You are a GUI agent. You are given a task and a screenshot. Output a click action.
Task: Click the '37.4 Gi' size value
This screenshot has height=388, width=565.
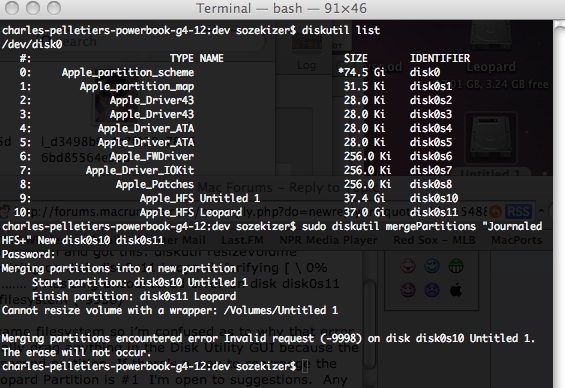pos(365,199)
